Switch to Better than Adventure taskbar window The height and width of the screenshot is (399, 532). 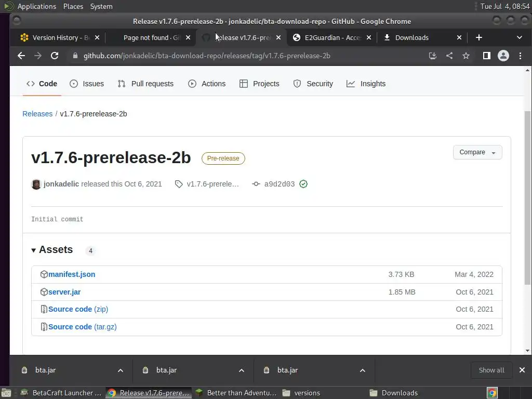(236, 393)
